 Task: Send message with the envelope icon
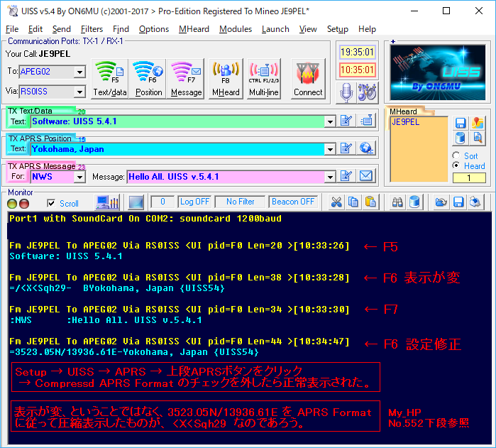(x=367, y=176)
